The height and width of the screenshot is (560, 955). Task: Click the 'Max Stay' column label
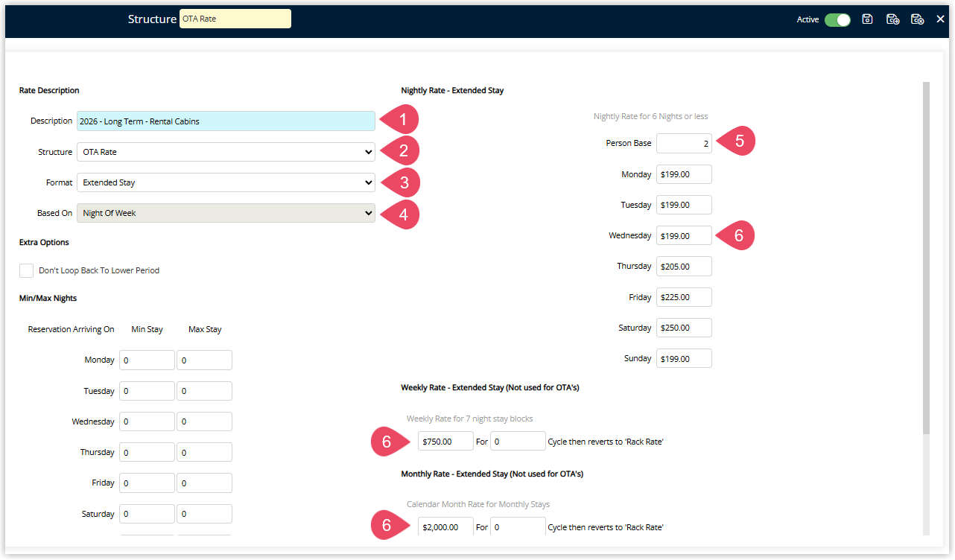tap(205, 329)
